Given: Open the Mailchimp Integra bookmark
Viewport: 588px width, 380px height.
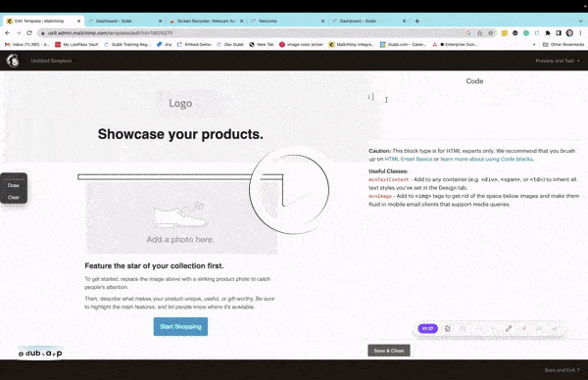Looking at the screenshot, I should [352, 44].
